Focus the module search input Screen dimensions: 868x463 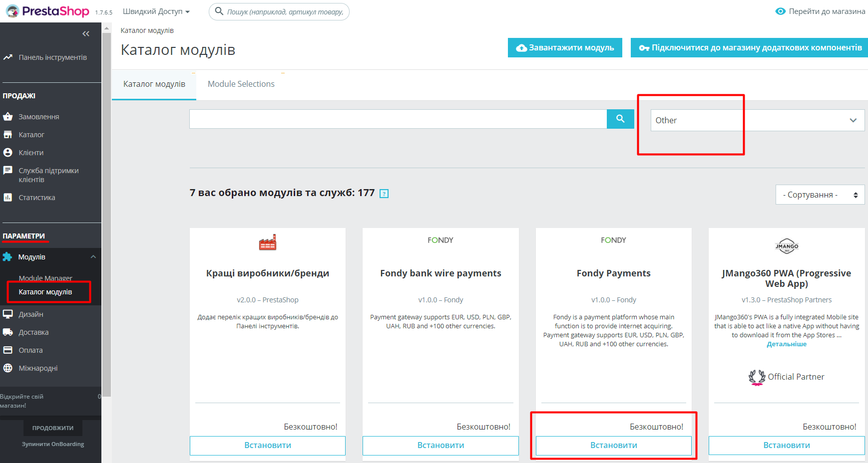pyautogui.click(x=398, y=119)
